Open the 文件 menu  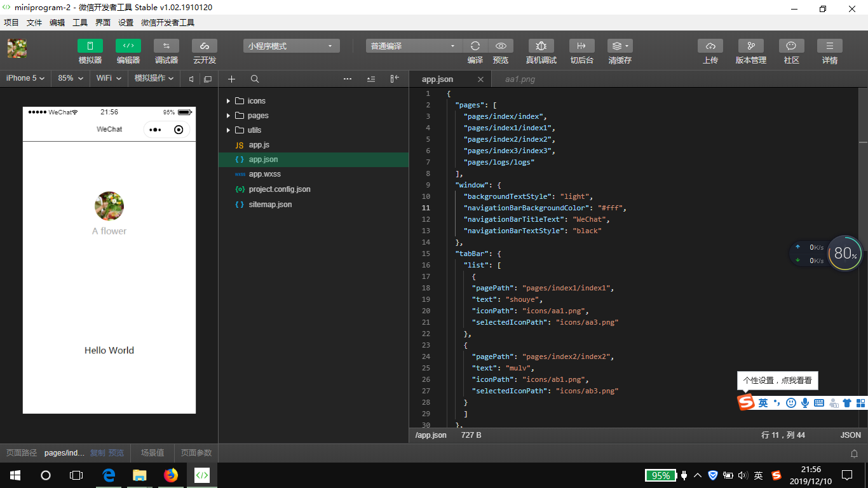pos(34,22)
